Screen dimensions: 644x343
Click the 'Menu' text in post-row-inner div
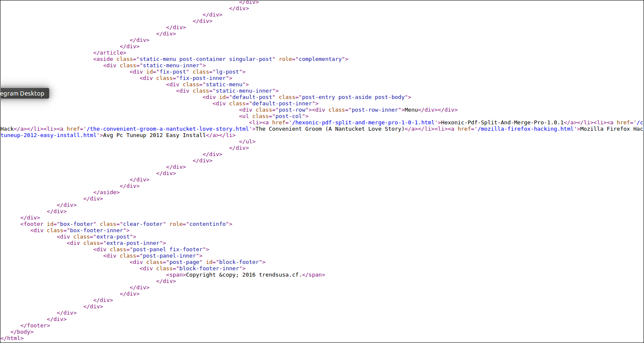pyautogui.click(x=411, y=110)
